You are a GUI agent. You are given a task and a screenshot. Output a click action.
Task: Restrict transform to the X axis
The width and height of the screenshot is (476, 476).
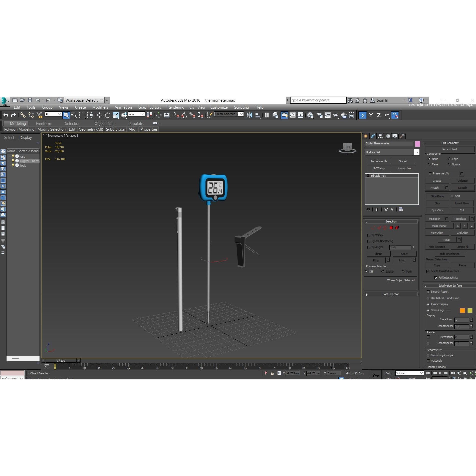[x=363, y=115]
